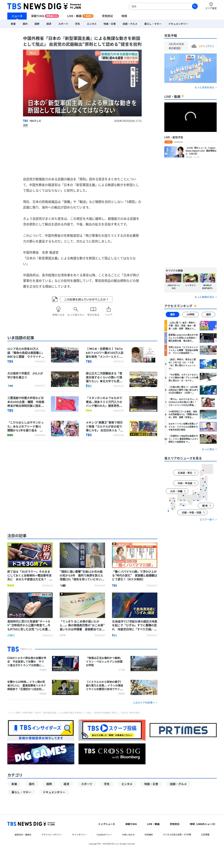
Task: Open the Japan weather forecast map
Action: point(190,68)
